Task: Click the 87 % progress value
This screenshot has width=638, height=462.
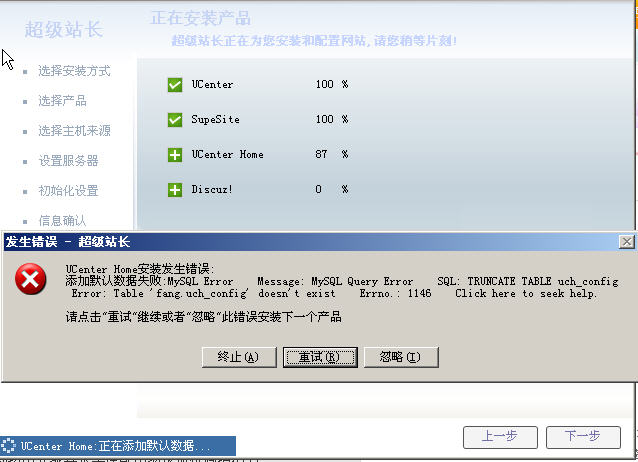Action: coord(332,154)
